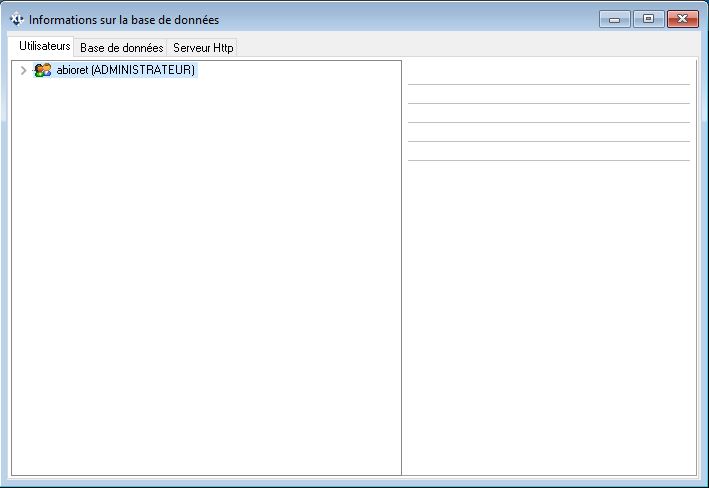Click the bottom blank row in the details panel
Viewport: 709px width, 488px height.
coord(548,151)
